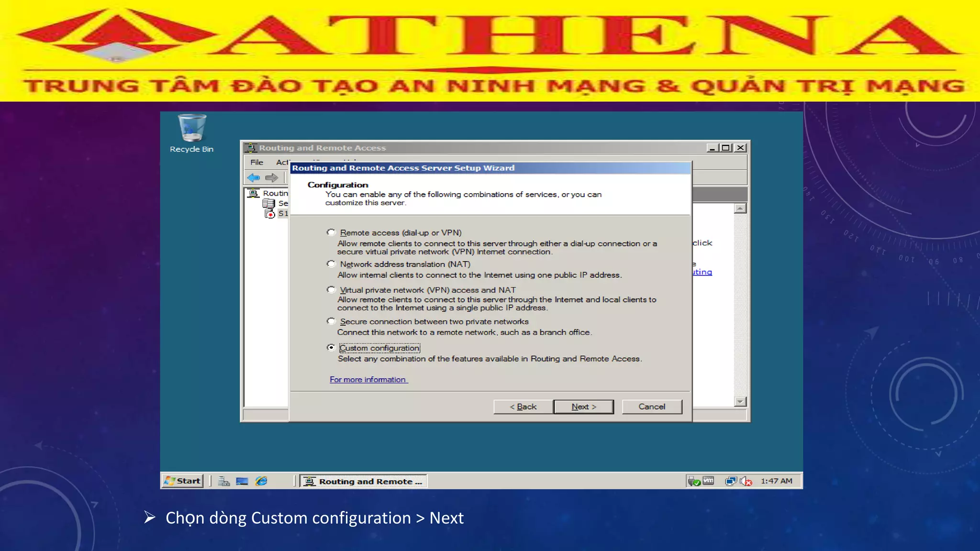Click the network connections quick launch icon

pyautogui.click(x=223, y=481)
